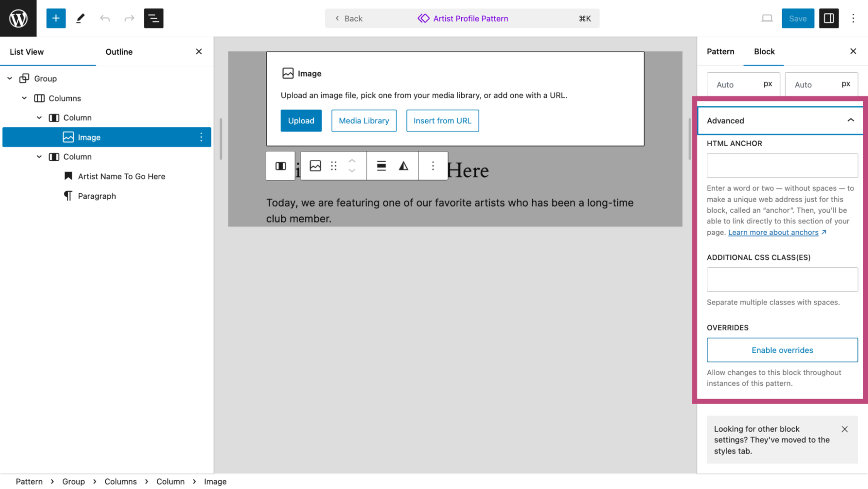
Task: Switch to the Pattern tab
Action: click(x=721, y=52)
